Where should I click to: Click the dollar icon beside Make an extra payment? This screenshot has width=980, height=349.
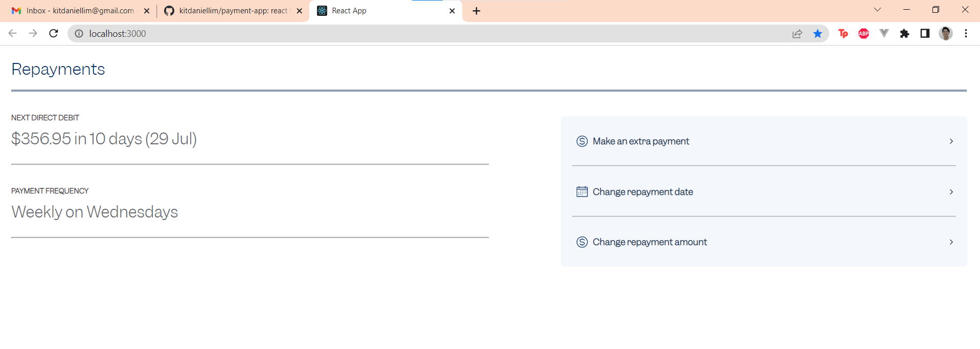pos(582,141)
